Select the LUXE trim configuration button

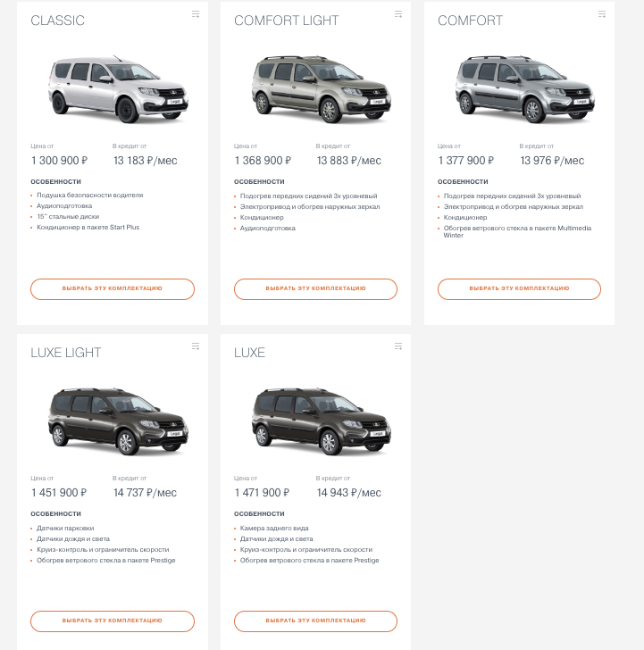tap(315, 621)
